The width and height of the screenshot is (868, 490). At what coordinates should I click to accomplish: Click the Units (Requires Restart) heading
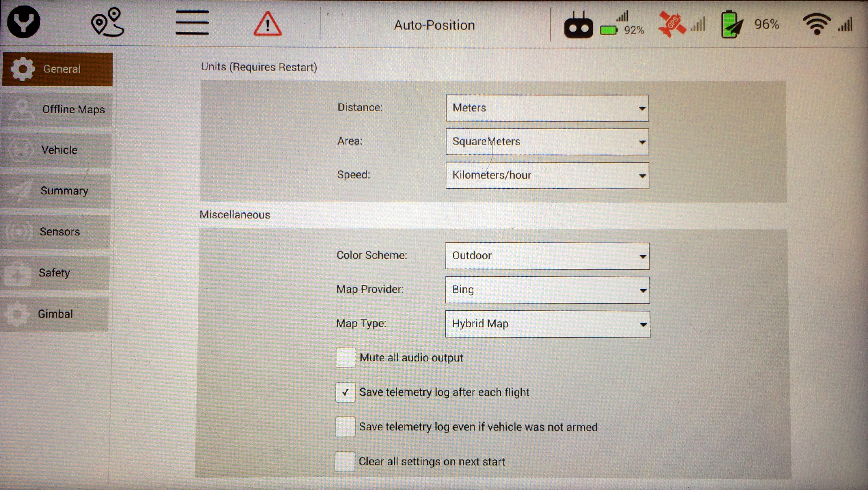259,67
